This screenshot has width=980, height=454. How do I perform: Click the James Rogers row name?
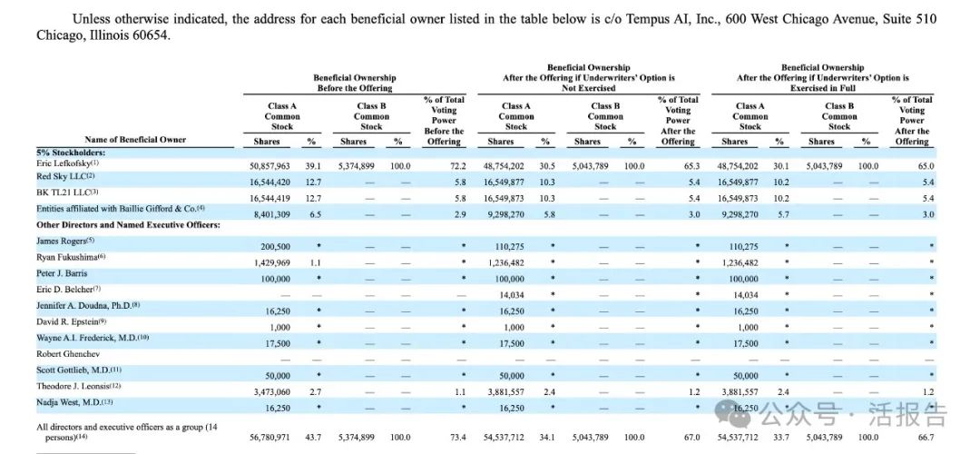pos(64,241)
